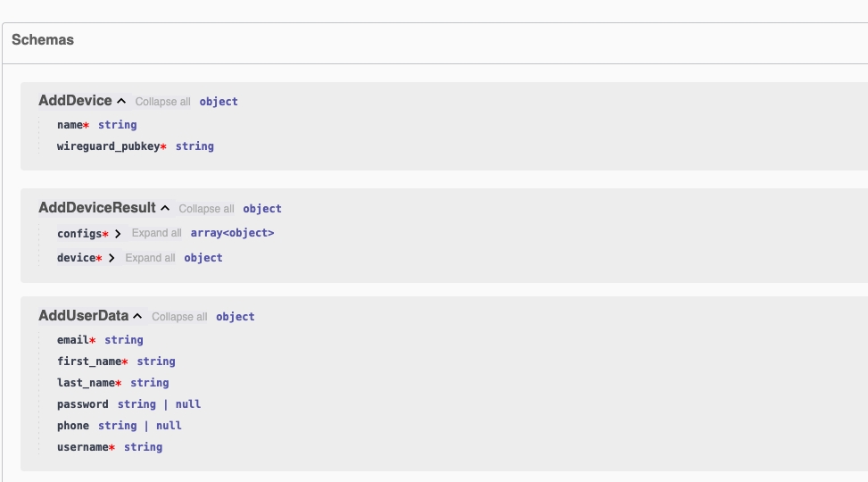Expand the device property chevron
The width and height of the screenshot is (868, 482).
(112, 259)
